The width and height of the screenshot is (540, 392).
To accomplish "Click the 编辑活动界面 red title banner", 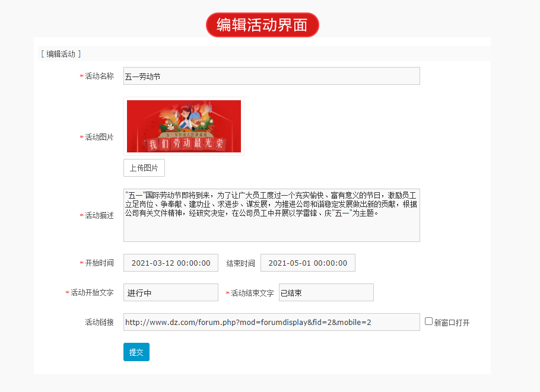I will click(x=262, y=25).
